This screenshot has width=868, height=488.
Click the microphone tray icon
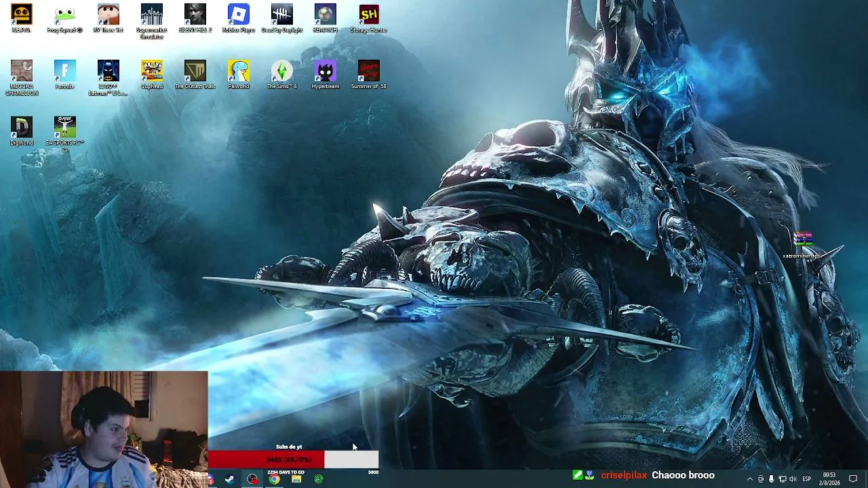click(771, 479)
